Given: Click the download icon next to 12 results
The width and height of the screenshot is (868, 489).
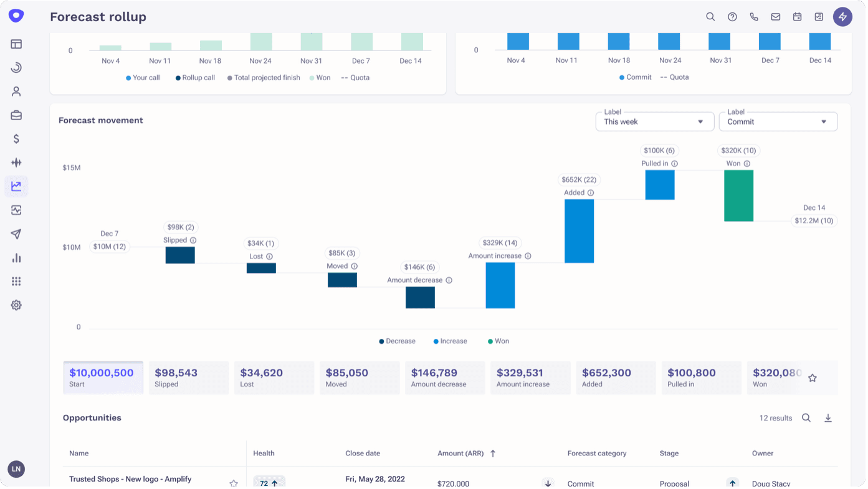Looking at the screenshot, I should tap(828, 418).
